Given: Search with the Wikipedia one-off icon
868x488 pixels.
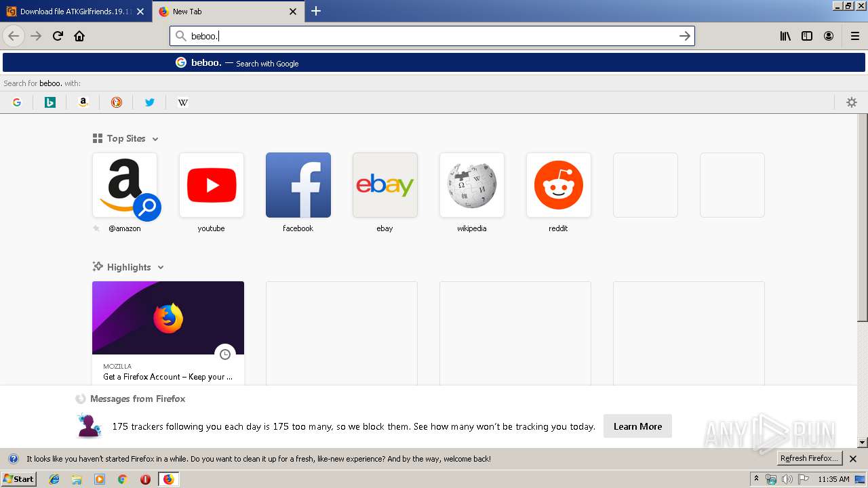Looking at the screenshot, I should pos(183,102).
